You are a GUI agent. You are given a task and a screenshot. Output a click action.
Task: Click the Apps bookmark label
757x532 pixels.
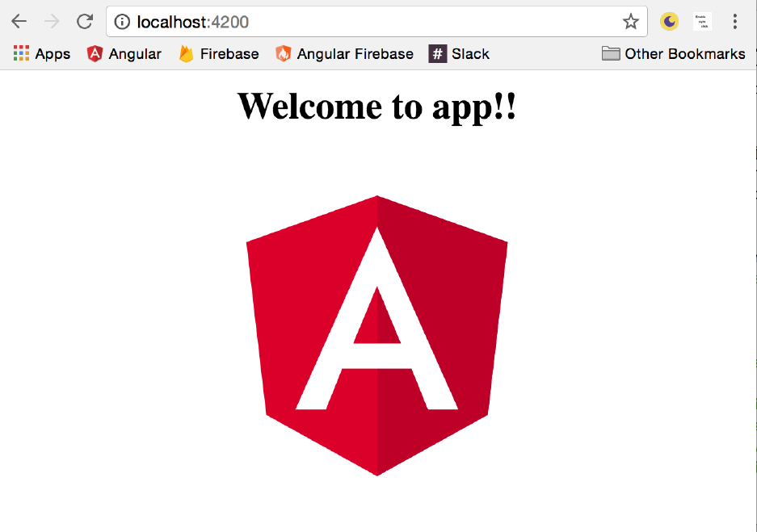pyautogui.click(x=53, y=54)
